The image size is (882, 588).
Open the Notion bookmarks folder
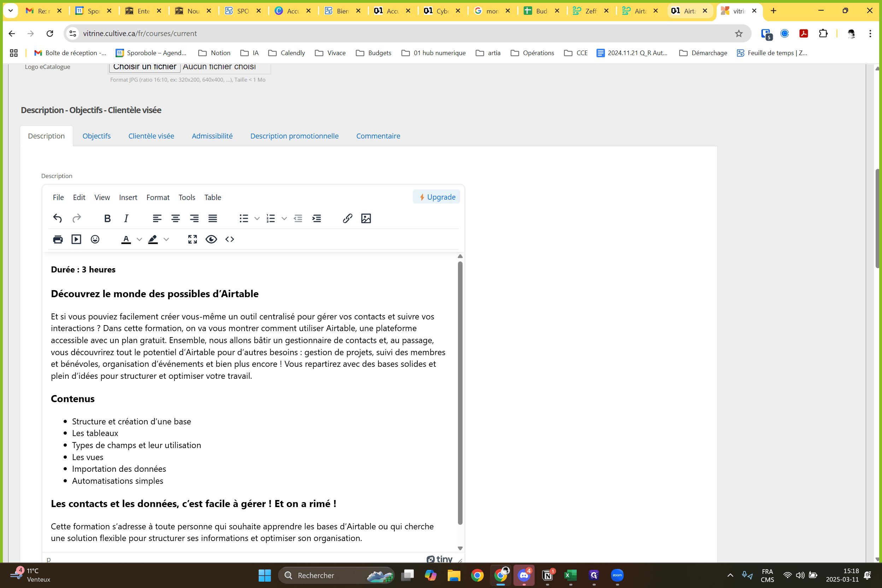[x=214, y=53]
